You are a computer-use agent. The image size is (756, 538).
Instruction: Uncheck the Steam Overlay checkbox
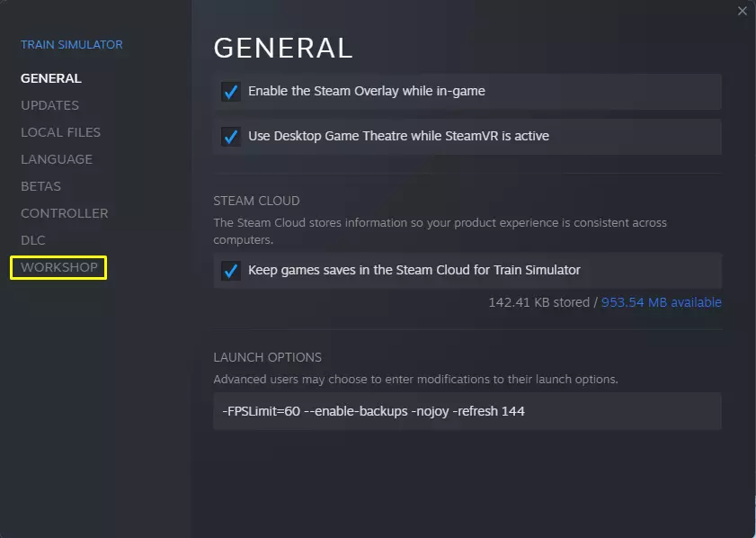click(x=231, y=92)
